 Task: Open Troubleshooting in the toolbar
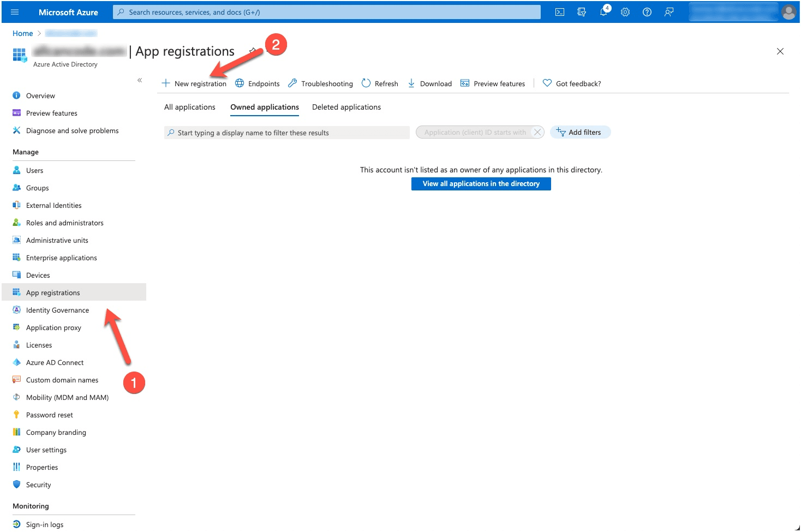[320, 83]
